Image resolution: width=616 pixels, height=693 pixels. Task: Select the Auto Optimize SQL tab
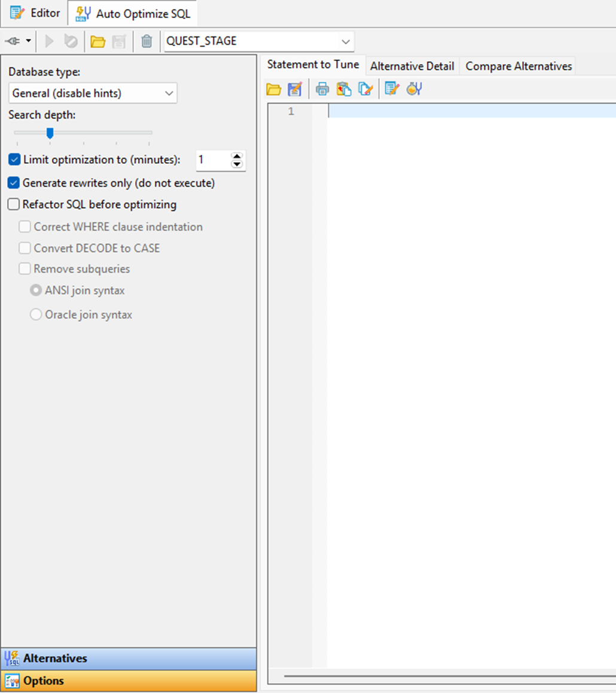click(x=133, y=14)
